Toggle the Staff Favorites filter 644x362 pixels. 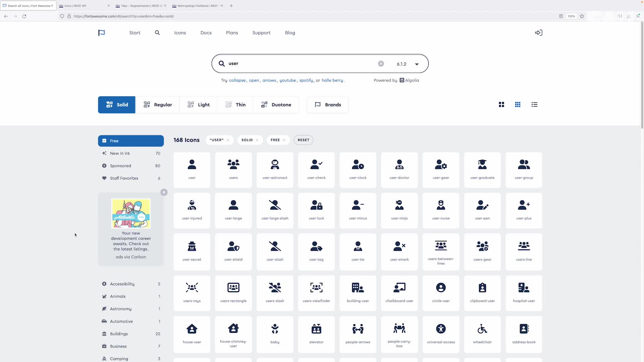point(124,178)
